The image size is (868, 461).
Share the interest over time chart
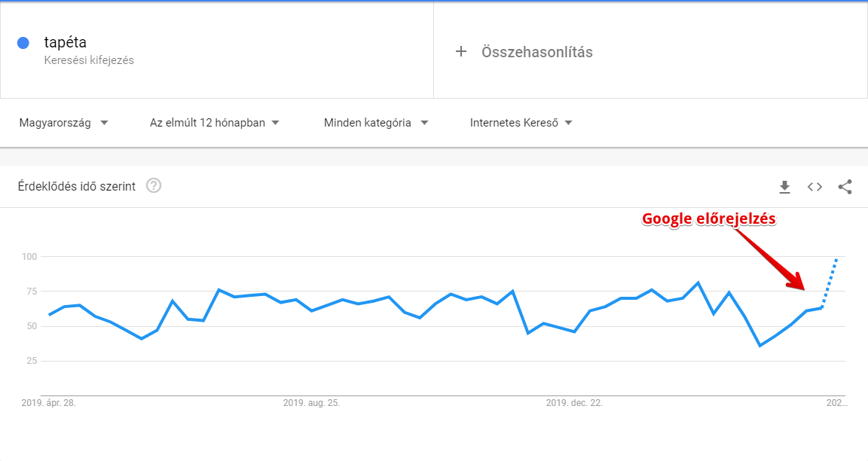pyautogui.click(x=845, y=187)
